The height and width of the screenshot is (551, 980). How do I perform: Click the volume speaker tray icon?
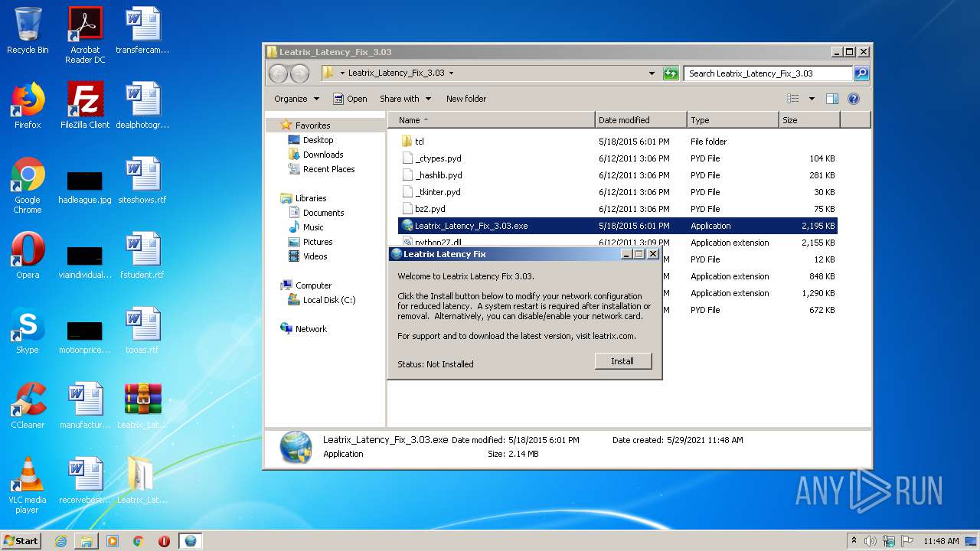tap(871, 541)
